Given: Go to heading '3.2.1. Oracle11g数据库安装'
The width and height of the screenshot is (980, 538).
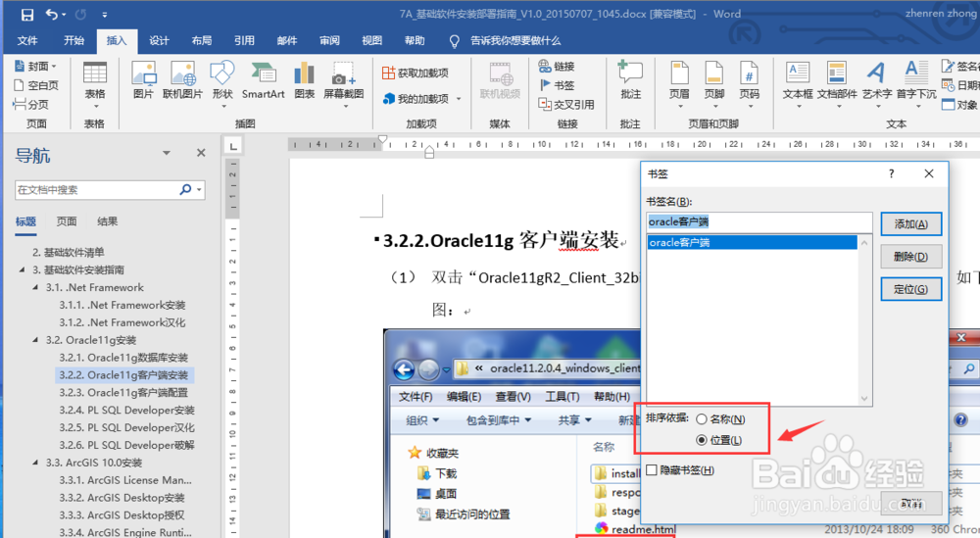Looking at the screenshot, I should tap(123, 358).
